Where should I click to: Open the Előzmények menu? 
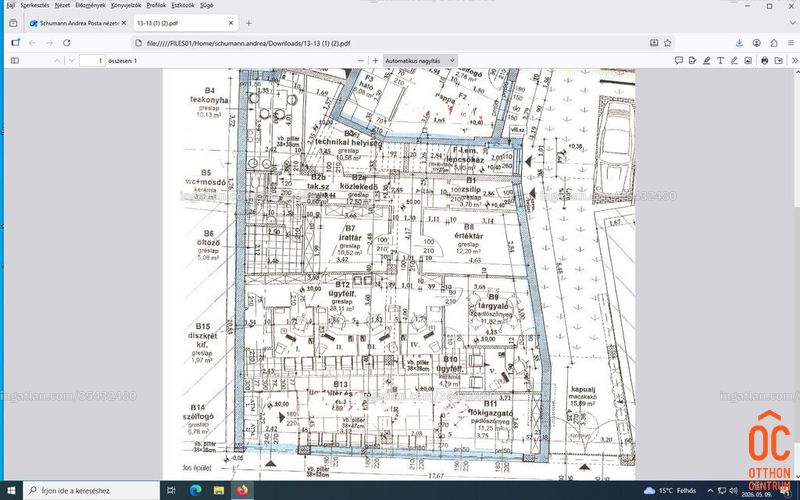pos(90,5)
